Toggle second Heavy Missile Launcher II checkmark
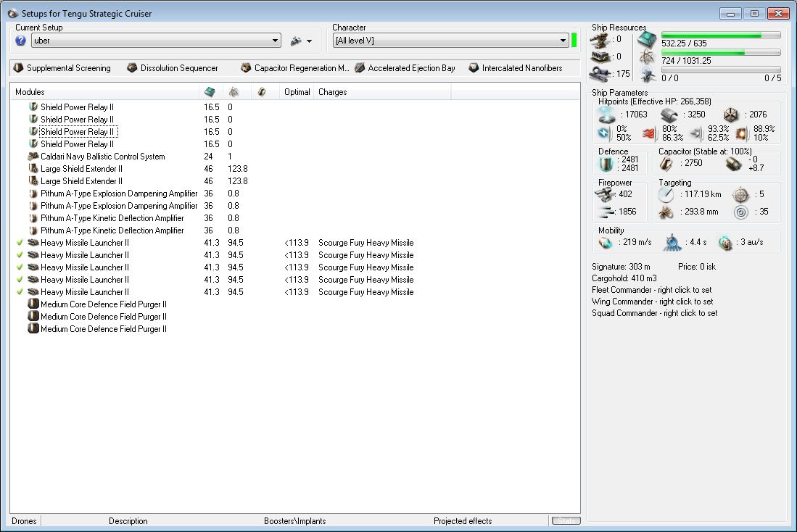The image size is (797, 532). [x=20, y=255]
